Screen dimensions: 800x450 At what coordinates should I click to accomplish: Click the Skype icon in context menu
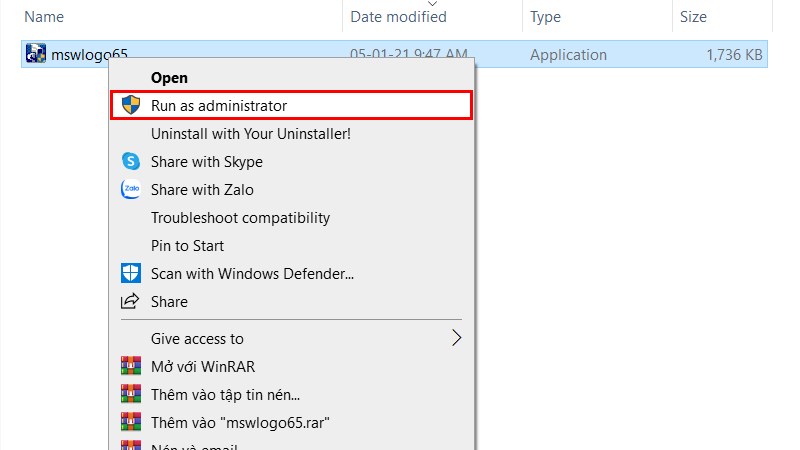click(x=130, y=161)
